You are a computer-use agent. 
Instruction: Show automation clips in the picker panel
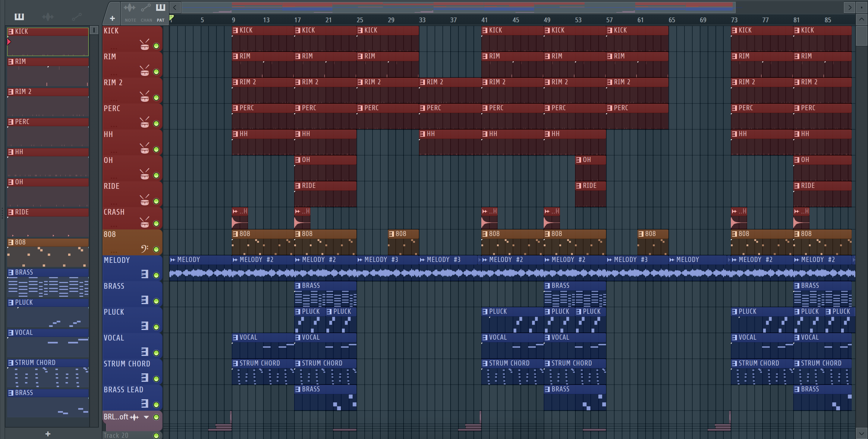[77, 17]
